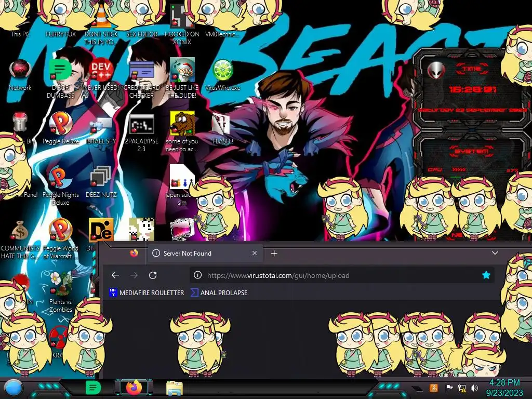The width and height of the screenshot is (532, 399).
Task: Close the 'Server Not Found' tab
Action: 255,253
